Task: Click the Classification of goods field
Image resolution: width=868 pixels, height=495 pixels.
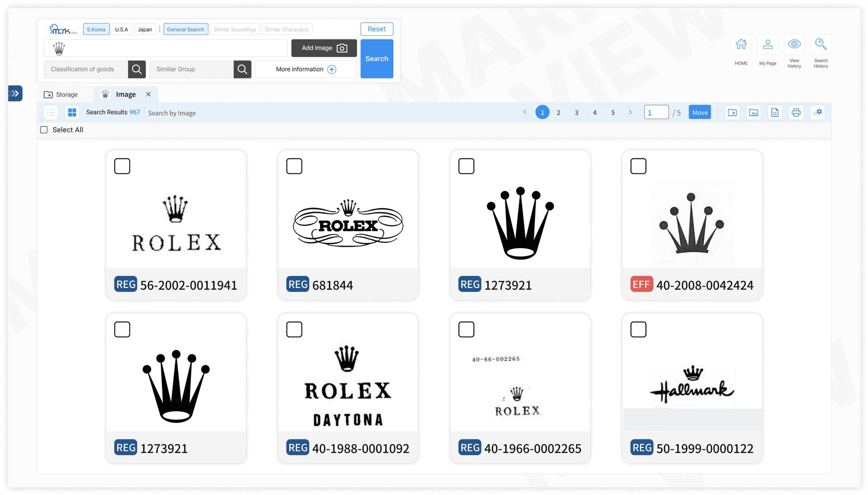Action: click(86, 69)
